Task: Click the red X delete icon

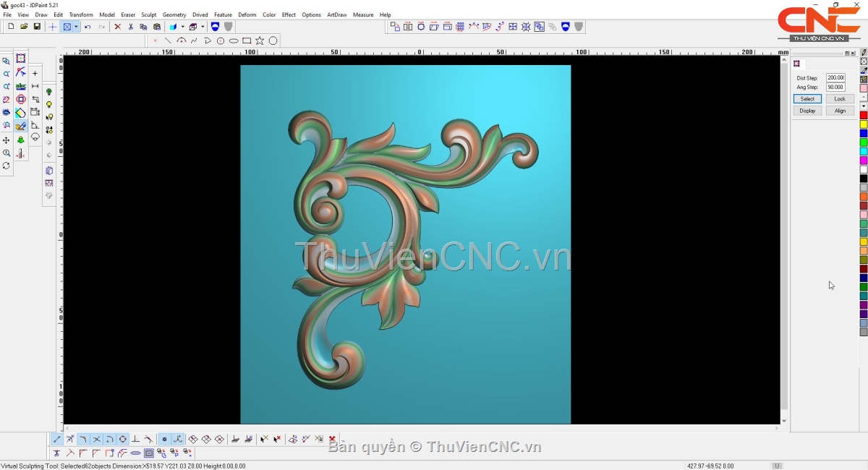Action: tap(117, 27)
